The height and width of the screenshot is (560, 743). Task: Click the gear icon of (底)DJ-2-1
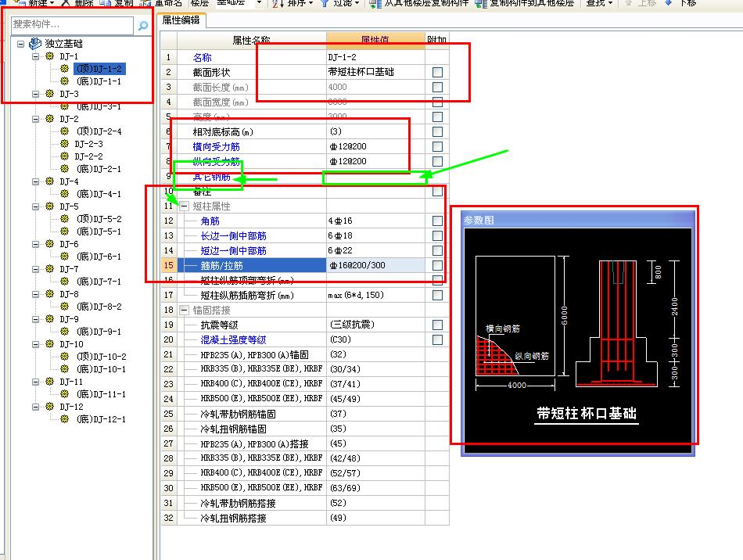click(64, 169)
